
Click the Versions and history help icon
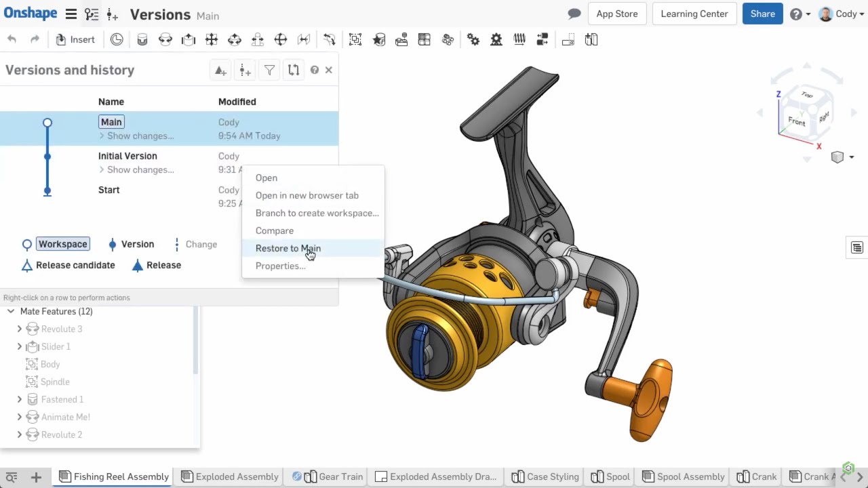(315, 70)
